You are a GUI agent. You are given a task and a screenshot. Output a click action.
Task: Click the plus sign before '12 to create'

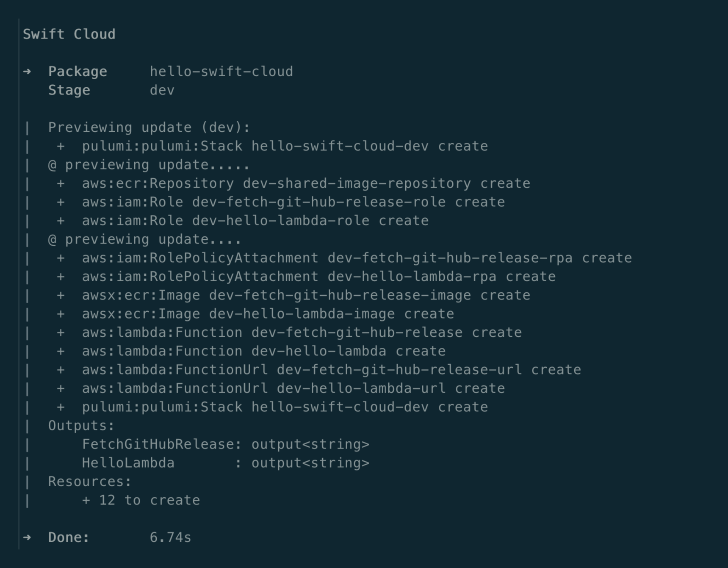[x=86, y=500]
